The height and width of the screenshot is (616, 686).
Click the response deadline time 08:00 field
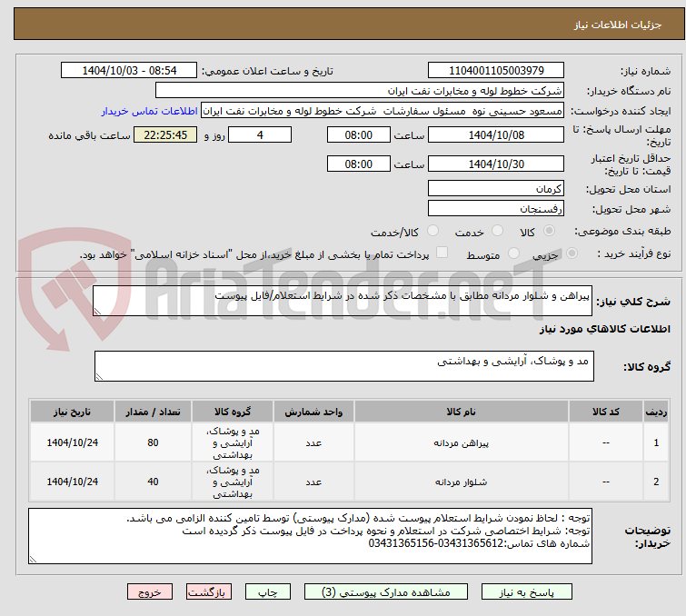(358, 134)
